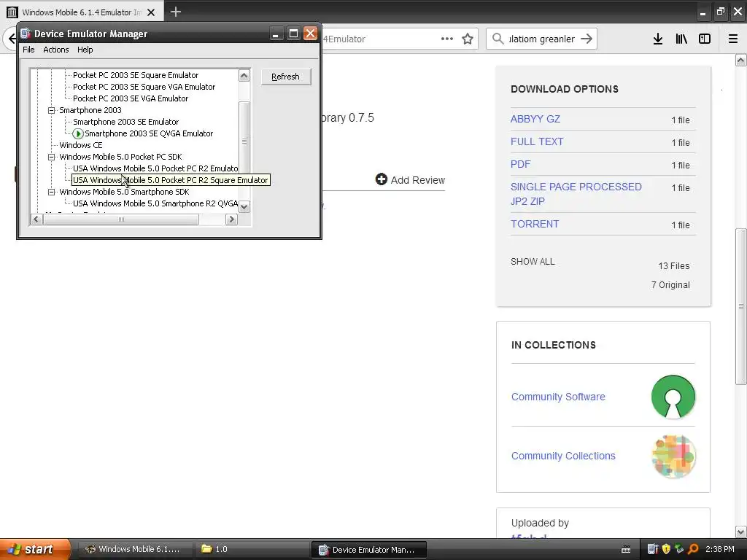The image size is (747, 560).
Task: Toggle the browser sidebar icon
Action: [x=705, y=39]
